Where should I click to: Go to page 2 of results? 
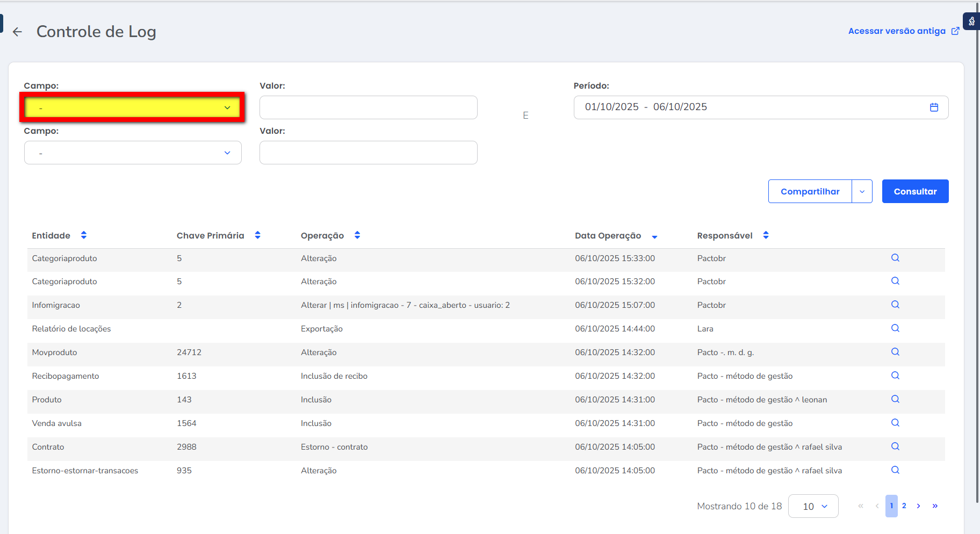904,506
